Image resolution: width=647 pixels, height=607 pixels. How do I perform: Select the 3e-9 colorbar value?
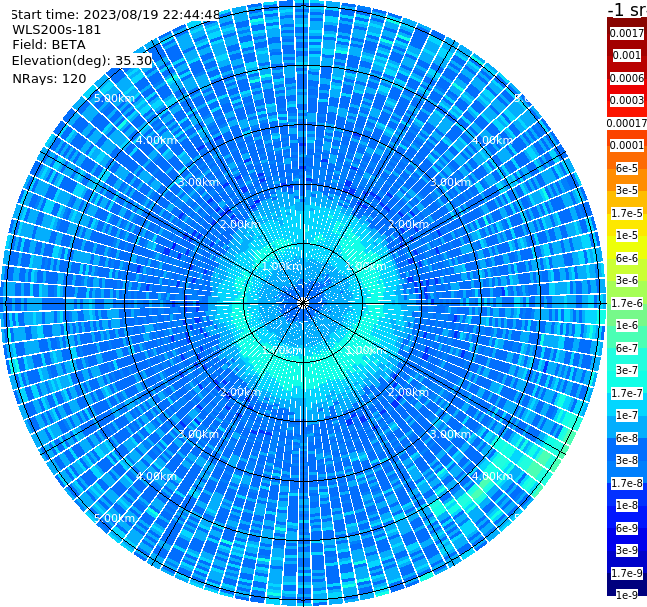point(627,550)
